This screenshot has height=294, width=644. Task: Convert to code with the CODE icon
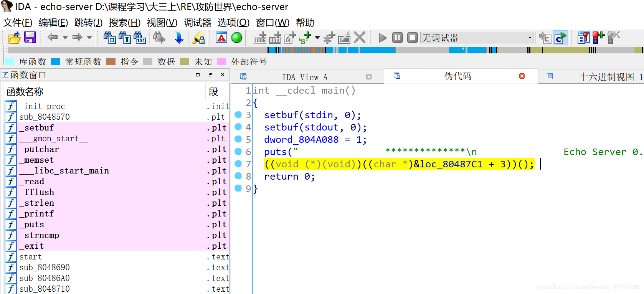(x=260, y=38)
